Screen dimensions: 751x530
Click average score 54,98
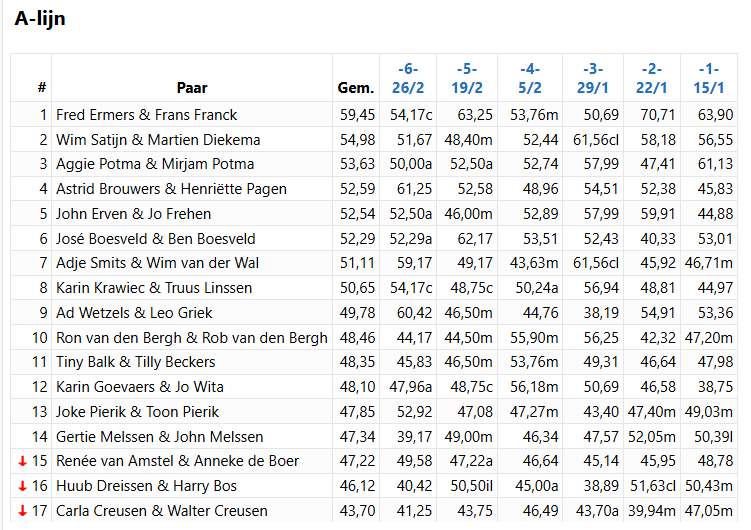(x=357, y=140)
